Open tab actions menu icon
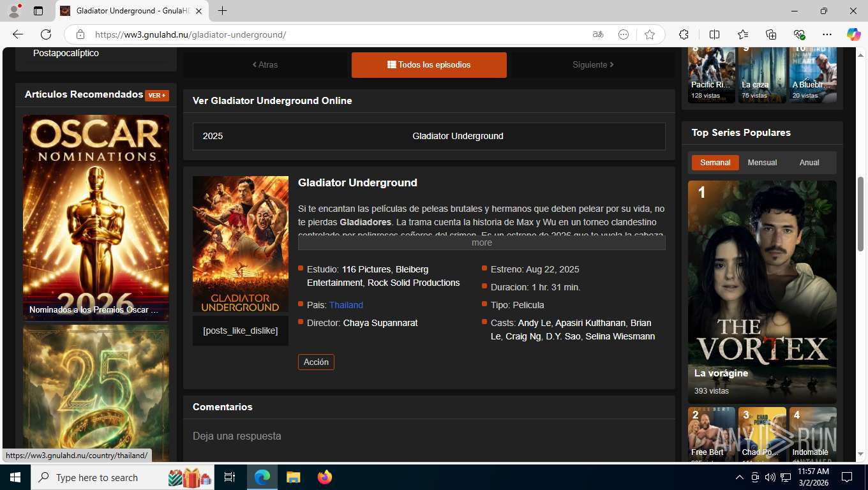868x490 pixels. [38, 11]
